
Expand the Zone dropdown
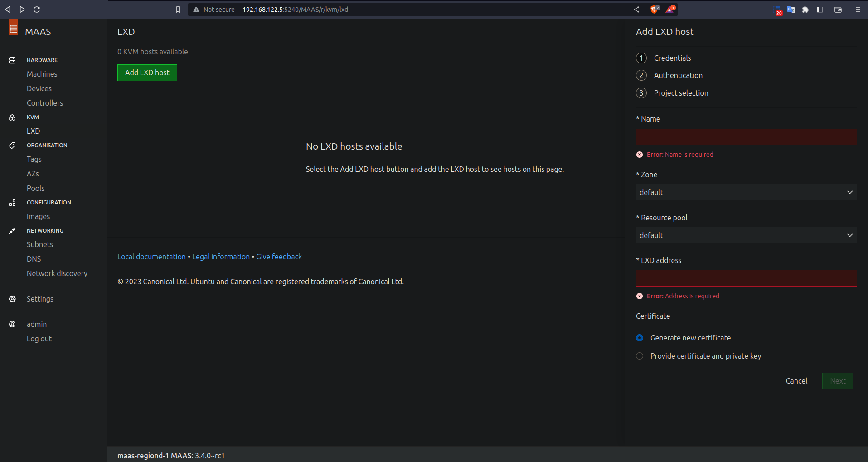(x=746, y=192)
